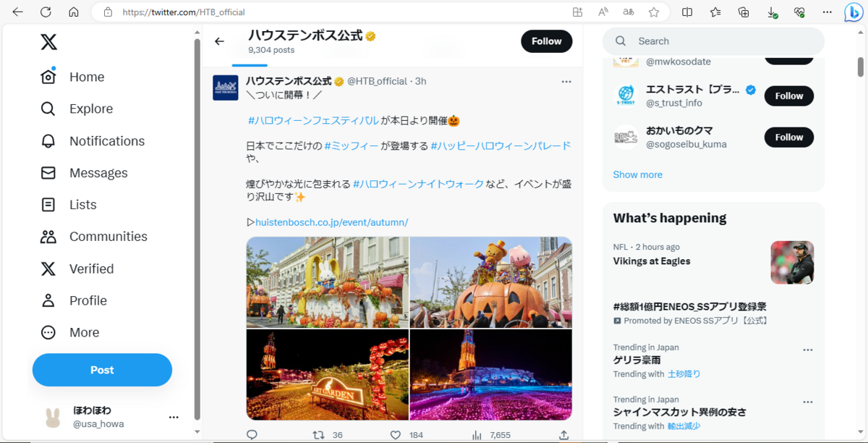
Task: Open hashtag #ミッフィー
Action: [x=352, y=146]
